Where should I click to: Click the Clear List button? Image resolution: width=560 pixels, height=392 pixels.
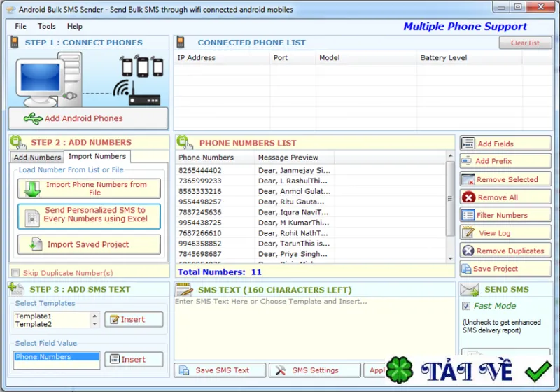(x=525, y=43)
